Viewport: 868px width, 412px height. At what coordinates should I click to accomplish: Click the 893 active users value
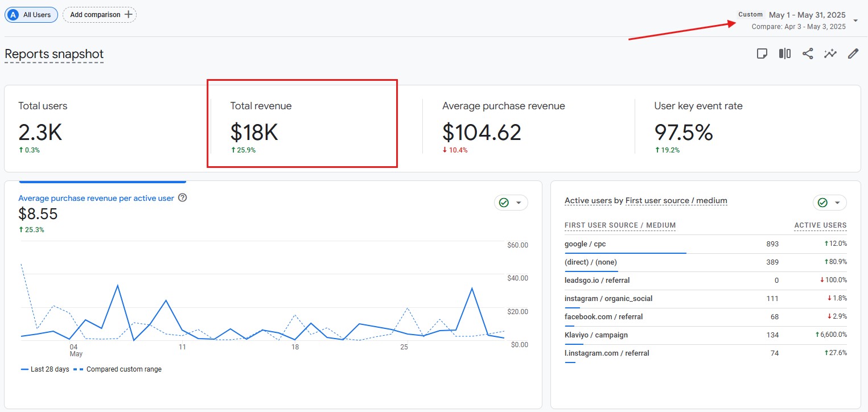pos(772,244)
